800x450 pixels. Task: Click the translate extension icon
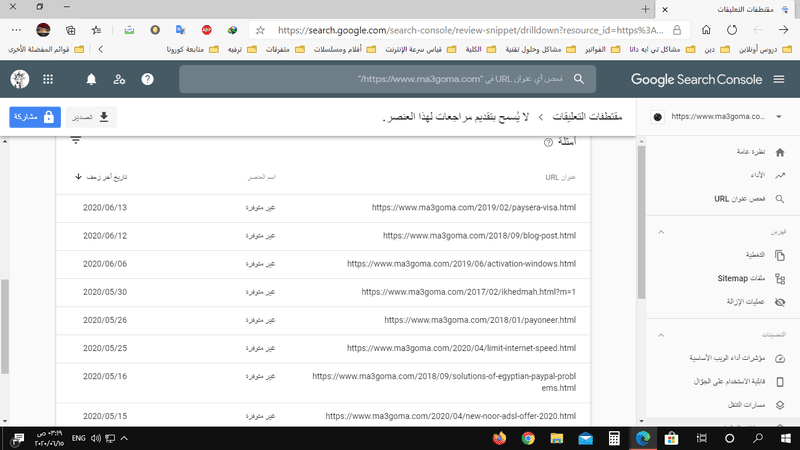tap(180, 30)
